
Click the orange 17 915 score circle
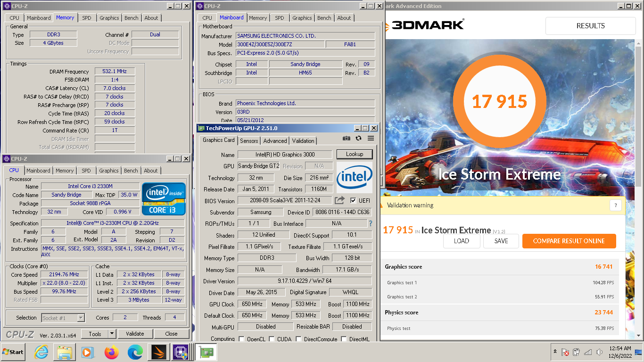[x=500, y=101]
